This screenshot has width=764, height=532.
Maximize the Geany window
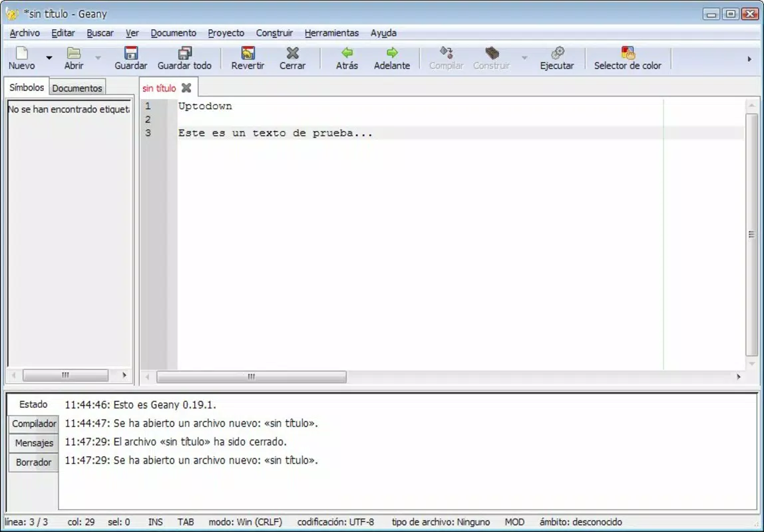pyautogui.click(x=731, y=14)
